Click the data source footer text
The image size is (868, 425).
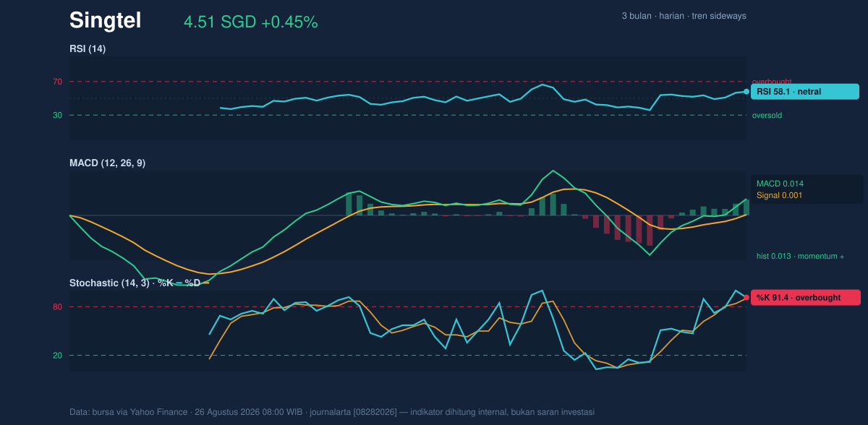pyautogui.click(x=332, y=412)
